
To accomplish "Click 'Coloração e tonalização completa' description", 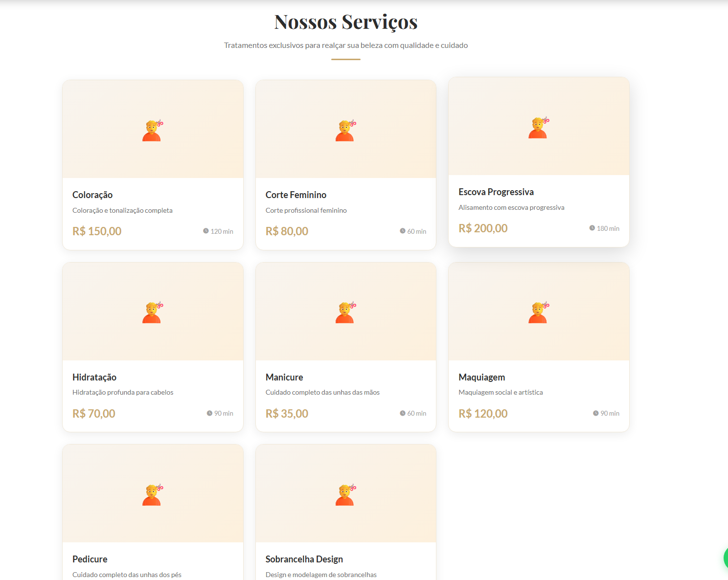I will [x=122, y=210].
